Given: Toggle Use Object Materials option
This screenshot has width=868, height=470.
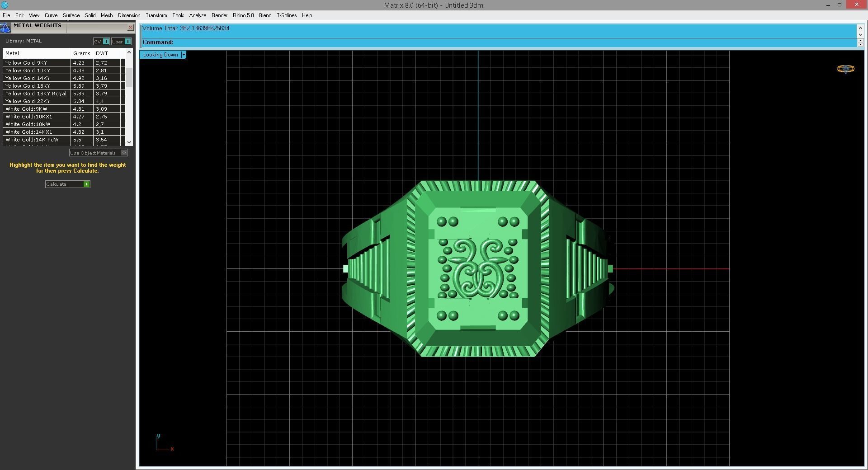Looking at the screenshot, I should (99, 153).
